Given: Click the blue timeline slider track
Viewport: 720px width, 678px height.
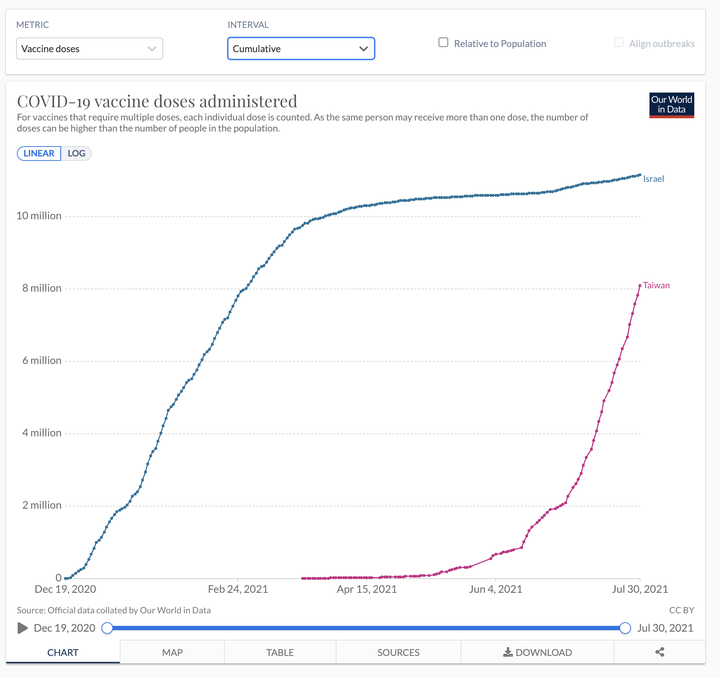Looking at the screenshot, I should [x=366, y=628].
